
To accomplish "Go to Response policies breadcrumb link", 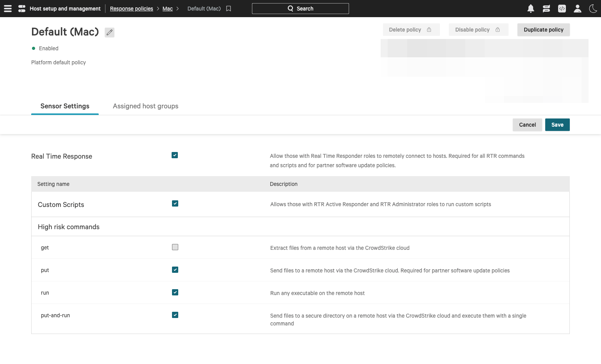I will pos(131,9).
